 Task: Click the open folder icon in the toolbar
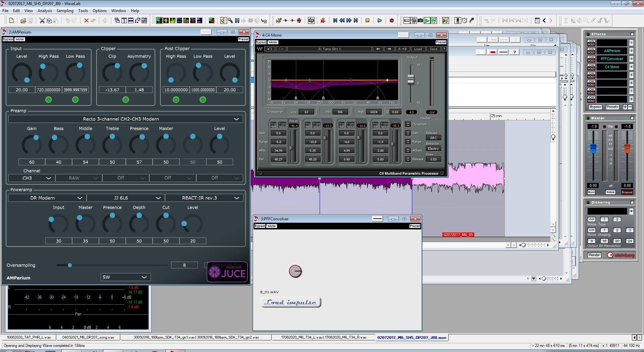[23, 20]
